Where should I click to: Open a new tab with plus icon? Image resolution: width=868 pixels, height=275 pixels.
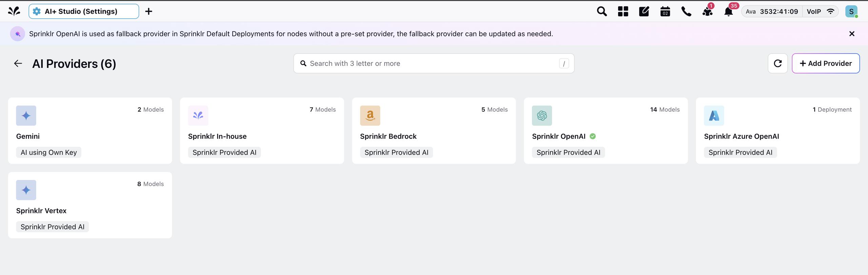(x=149, y=11)
